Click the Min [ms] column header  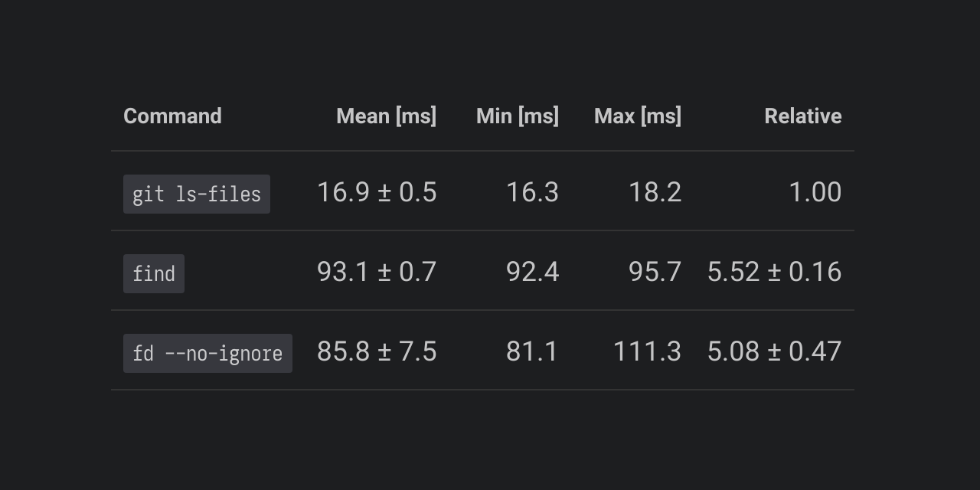pyautogui.click(x=518, y=116)
